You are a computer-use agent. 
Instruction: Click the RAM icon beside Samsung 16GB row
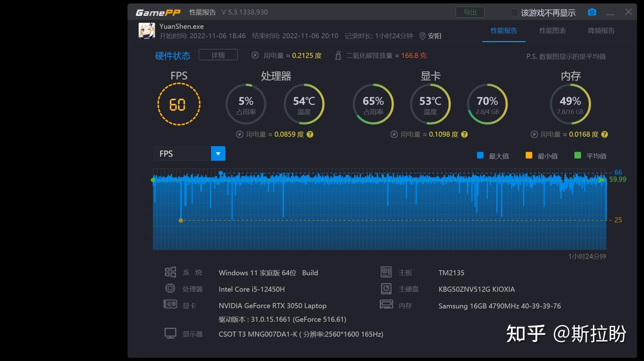[386, 304]
